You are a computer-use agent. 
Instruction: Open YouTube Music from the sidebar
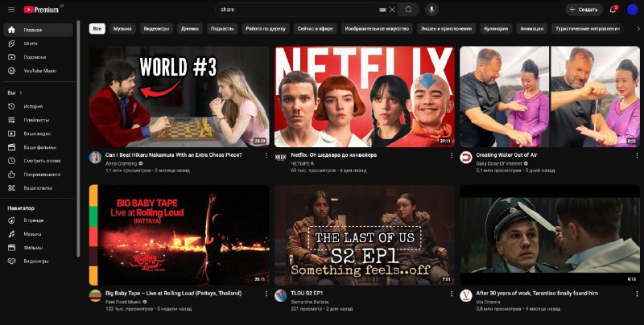[38, 71]
